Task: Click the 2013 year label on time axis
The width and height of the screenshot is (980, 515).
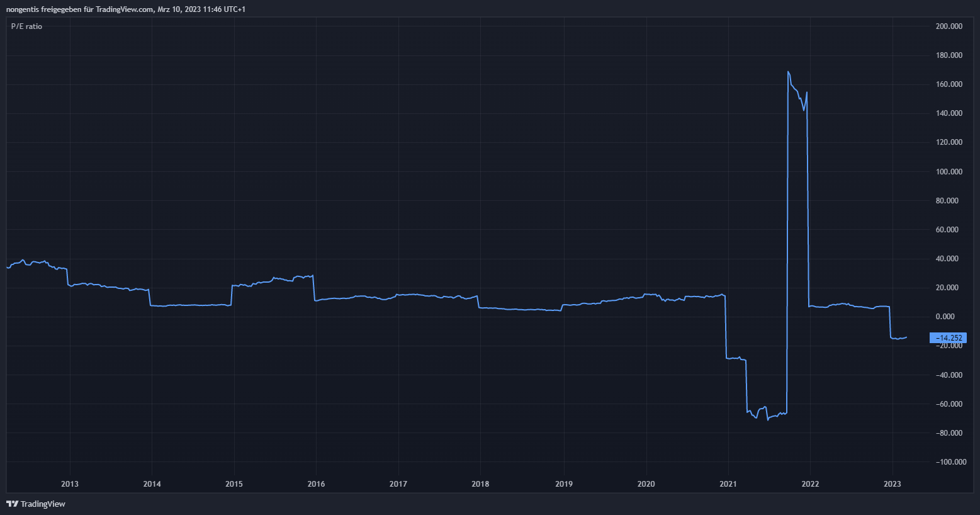Action: (x=70, y=484)
